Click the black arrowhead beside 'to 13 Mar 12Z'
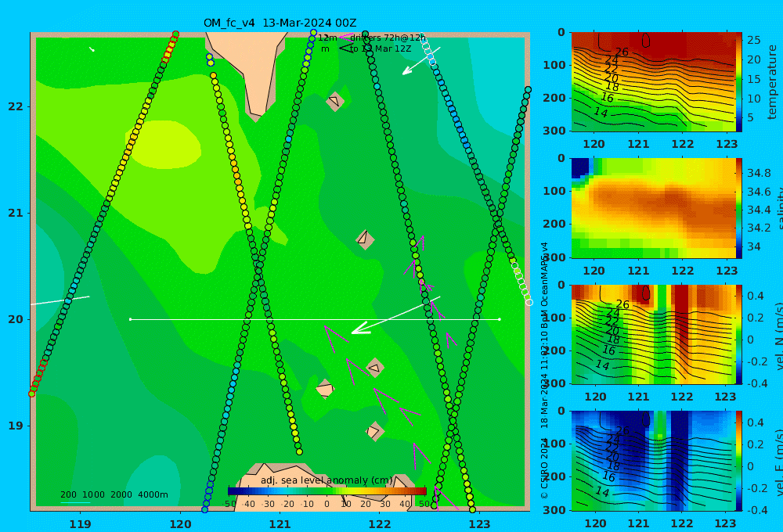783x532 pixels. click(346, 49)
